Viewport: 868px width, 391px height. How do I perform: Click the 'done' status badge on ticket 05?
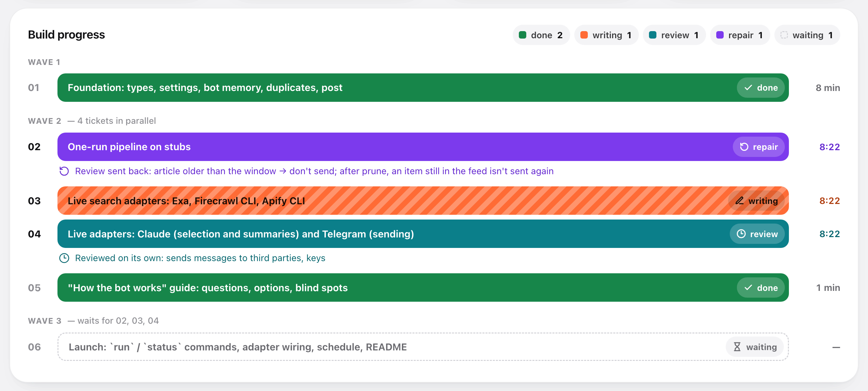tap(761, 287)
